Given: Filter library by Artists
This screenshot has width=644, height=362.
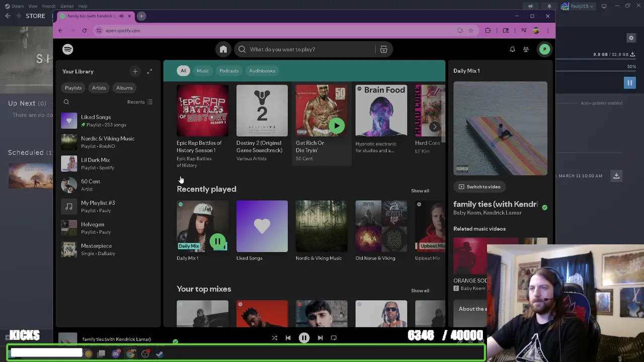Looking at the screenshot, I should 99,88.
